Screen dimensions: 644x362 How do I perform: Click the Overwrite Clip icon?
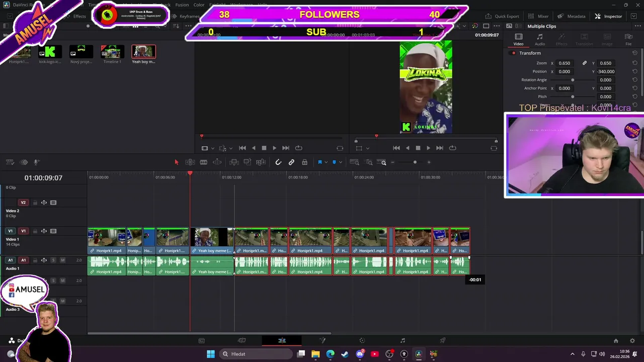coord(248,162)
